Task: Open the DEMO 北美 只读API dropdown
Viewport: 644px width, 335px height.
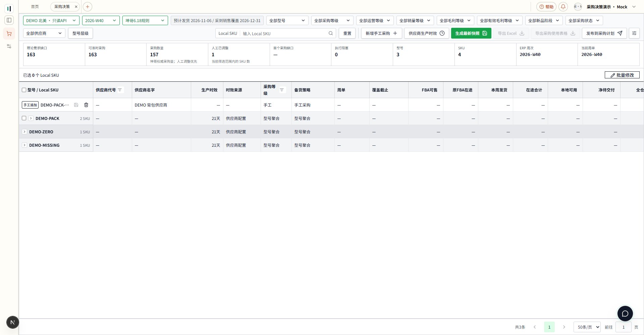Action: point(51,20)
